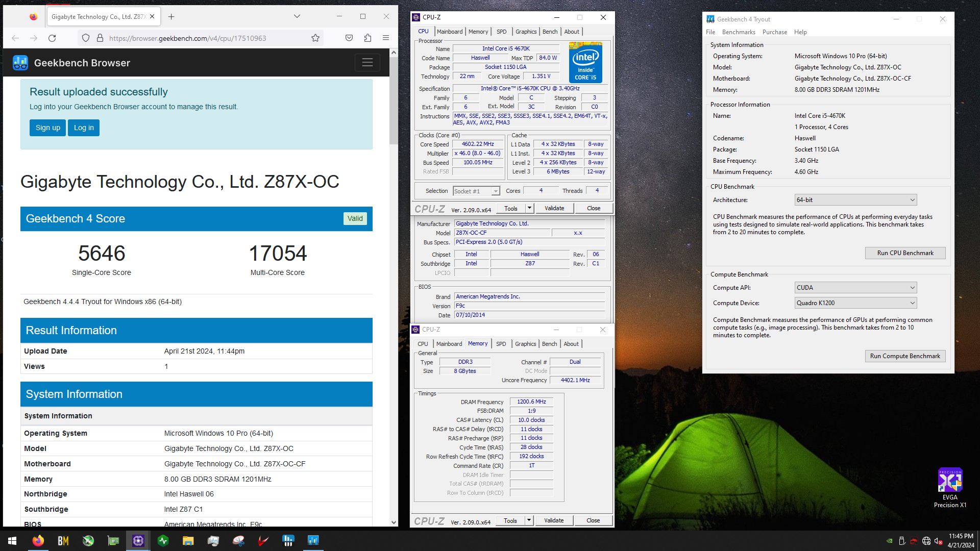
Task: Click Validate in upper CPU-Z window
Action: [x=554, y=208]
